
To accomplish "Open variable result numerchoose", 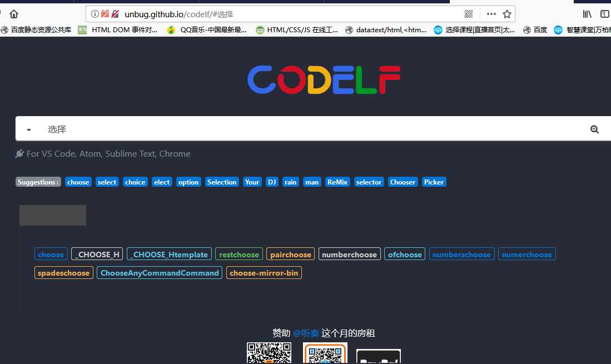I will coord(527,254).
